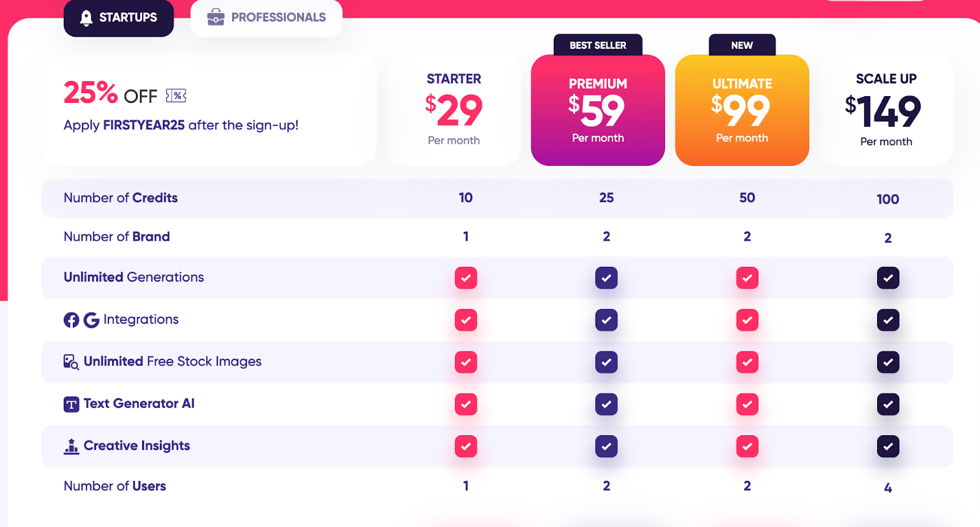Click Premium's Integrations checkmark
The height and width of the screenshot is (527, 980).
tap(606, 320)
